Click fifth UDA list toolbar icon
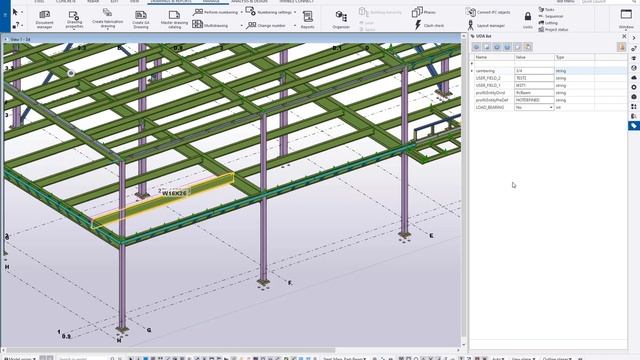Image resolution: width=640 pixels, height=360 pixels. [x=518, y=47]
